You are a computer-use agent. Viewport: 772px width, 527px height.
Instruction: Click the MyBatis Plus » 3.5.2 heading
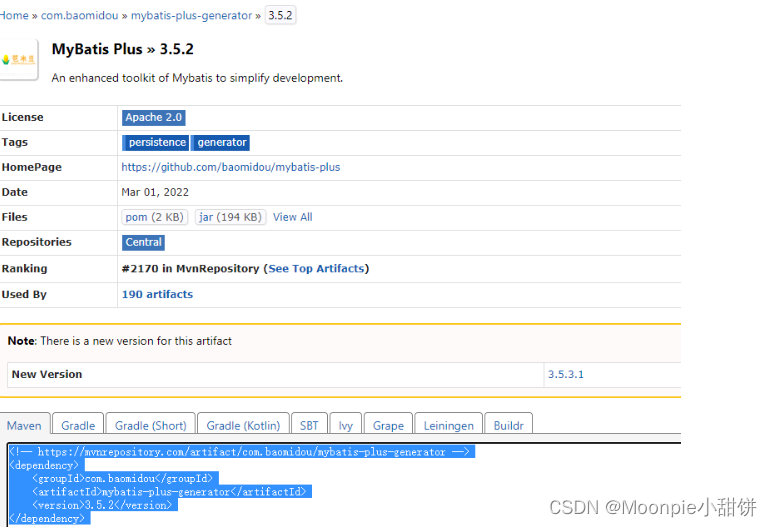tap(123, 49)
